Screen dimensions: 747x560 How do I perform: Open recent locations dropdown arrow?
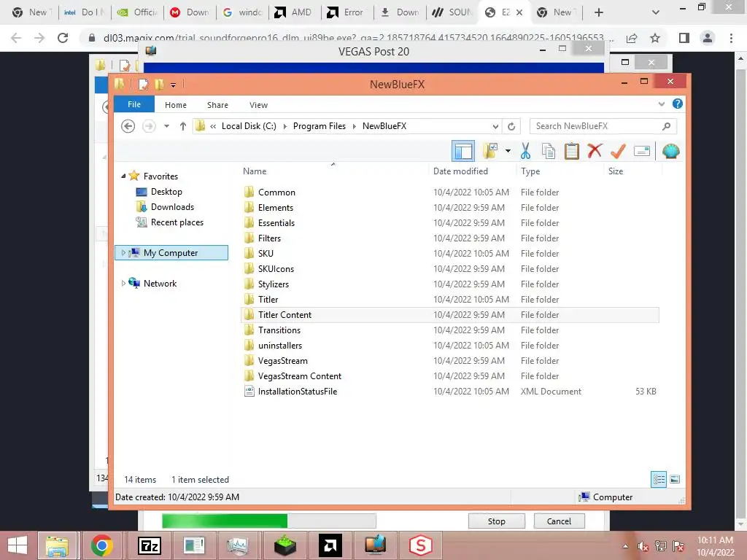tap(166, 126)
